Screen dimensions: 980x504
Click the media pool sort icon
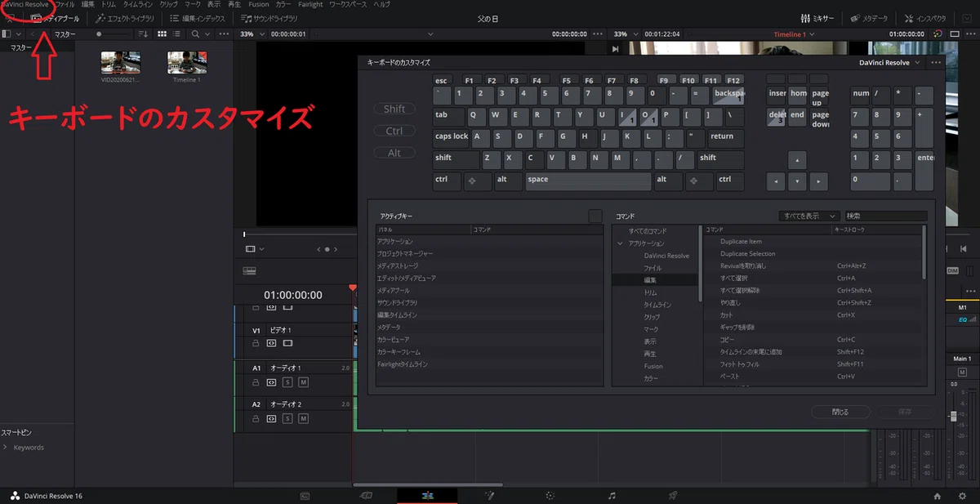[x=143, y=34]
